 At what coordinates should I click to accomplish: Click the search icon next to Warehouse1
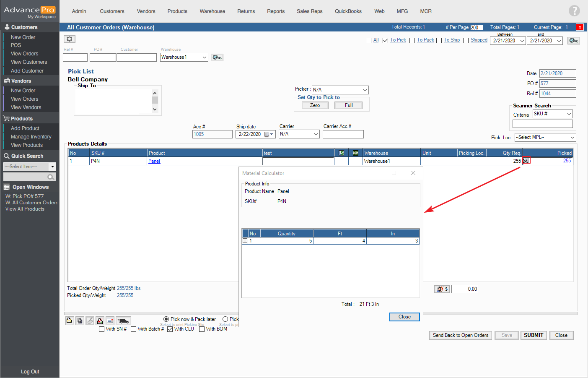(x=217, y=57)
